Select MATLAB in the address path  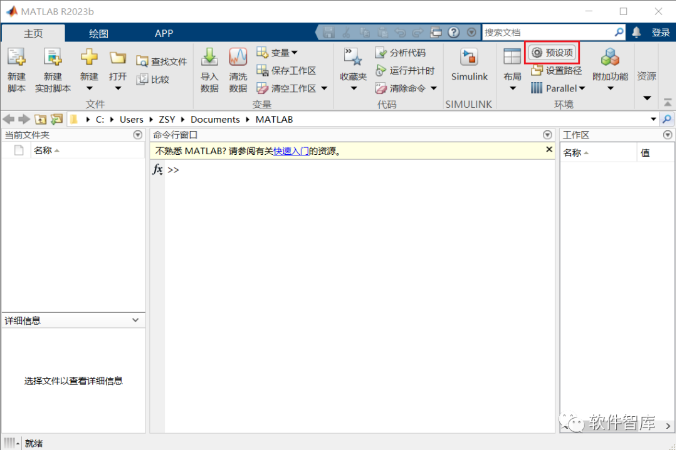[x=274, y=119]
